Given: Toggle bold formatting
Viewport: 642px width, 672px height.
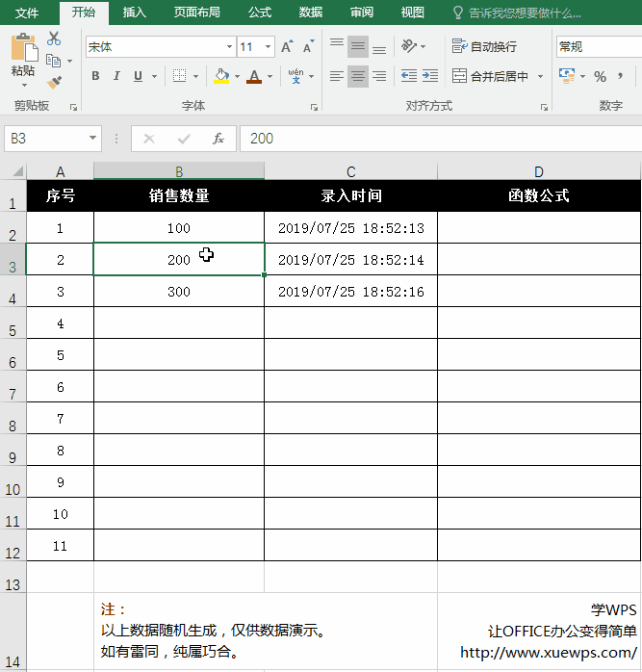Looking at the screenshot, I should pos(95,76).
